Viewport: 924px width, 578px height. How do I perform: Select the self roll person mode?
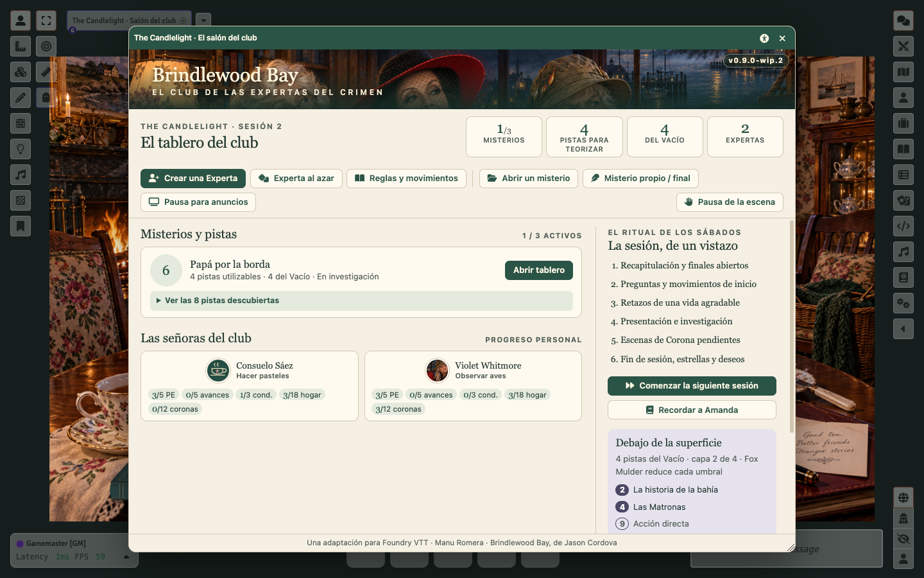point(903,559)
